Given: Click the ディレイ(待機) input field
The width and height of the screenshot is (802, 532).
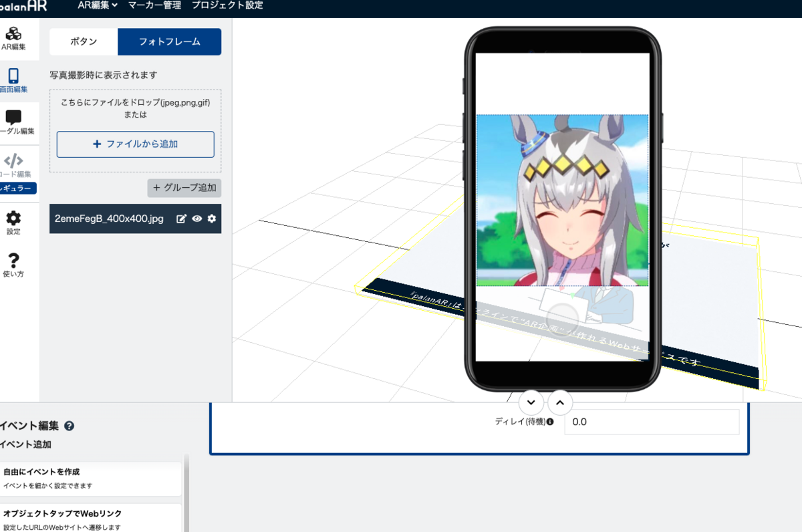Looking at the screenshot, I should [652, 422].
